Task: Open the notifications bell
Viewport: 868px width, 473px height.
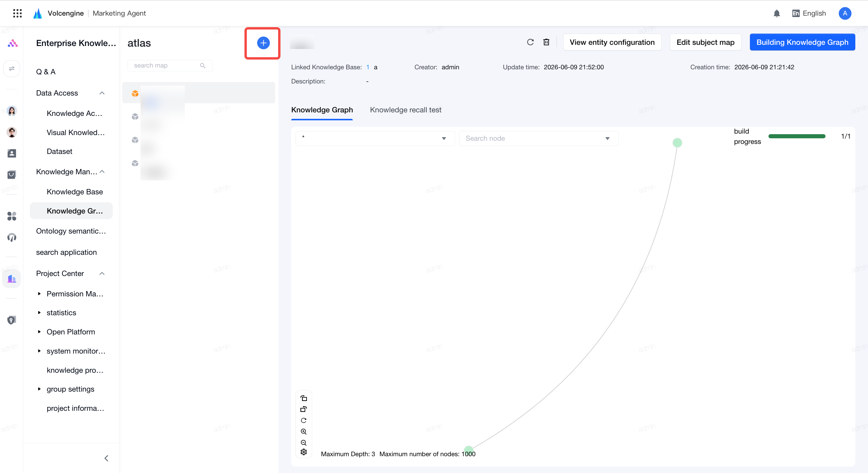Action: coord(776,14)
